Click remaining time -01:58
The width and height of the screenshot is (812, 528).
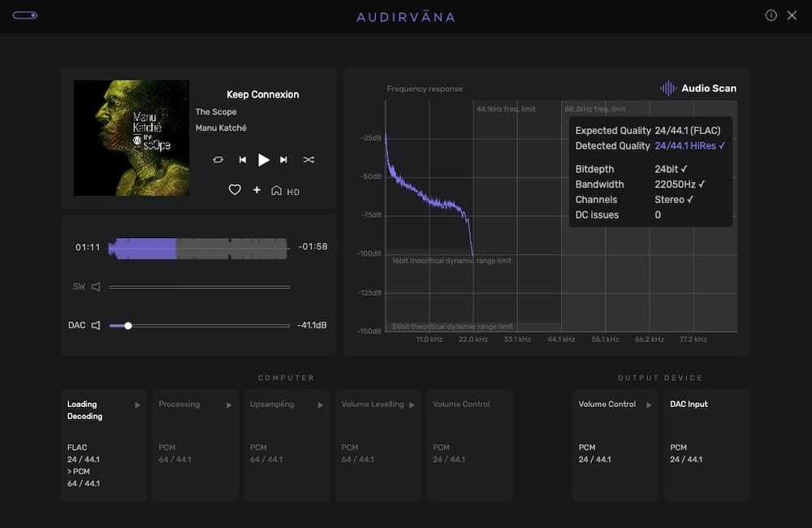coord(313,247)
